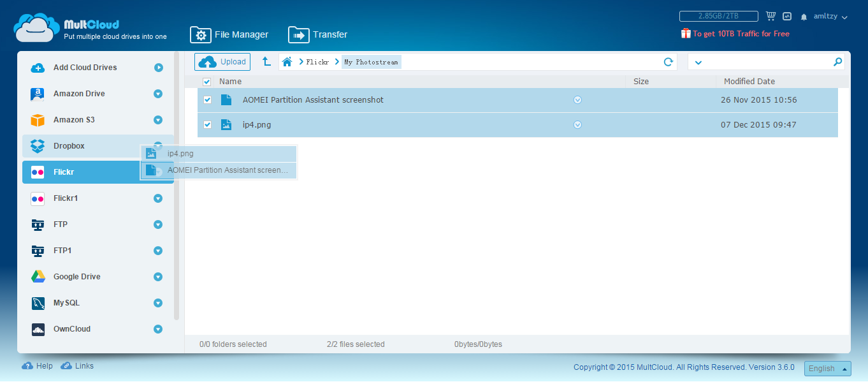Expand Amazon S3 dropdown arrow
Viewport: 868px width, 382px height.
coord(158,120)
